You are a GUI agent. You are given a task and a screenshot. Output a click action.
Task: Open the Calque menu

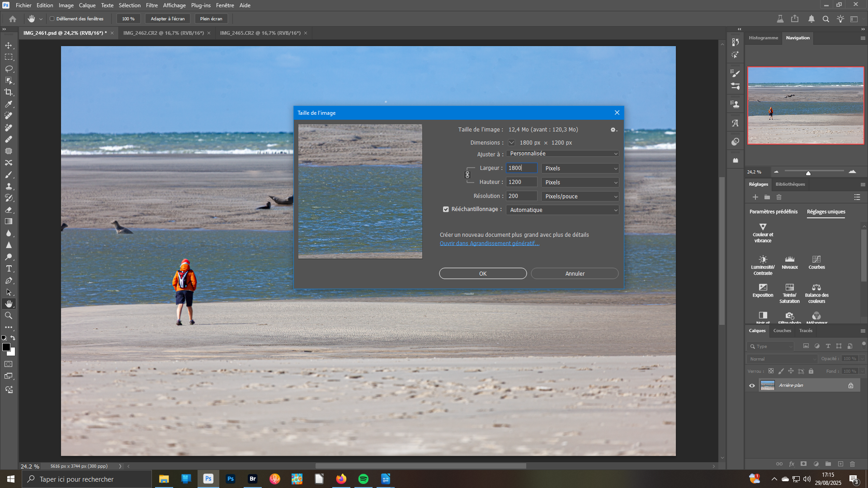tap(87, 5)
